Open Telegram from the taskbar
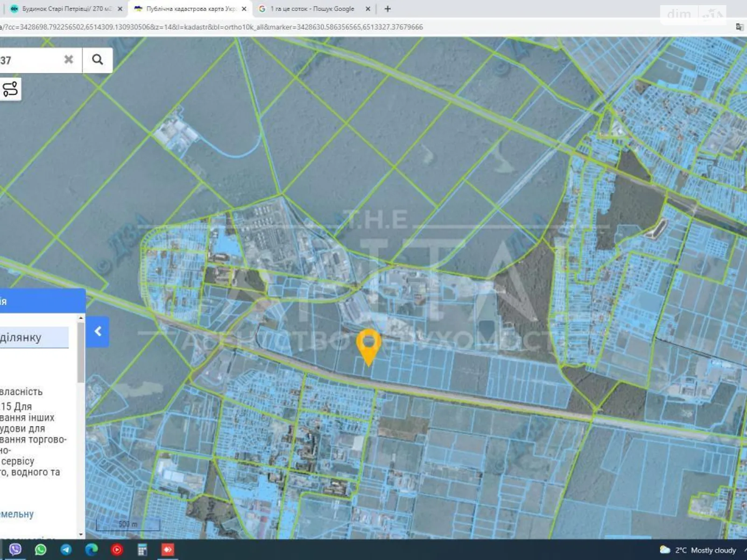This screenshot has height=560, width=747. (x=66, y=550)
